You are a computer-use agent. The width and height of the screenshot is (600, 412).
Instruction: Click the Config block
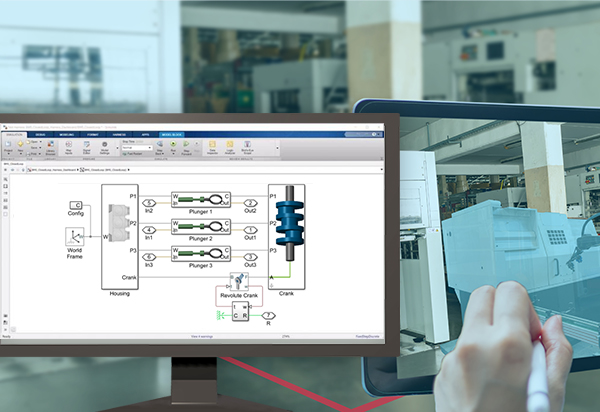[76, 205]
